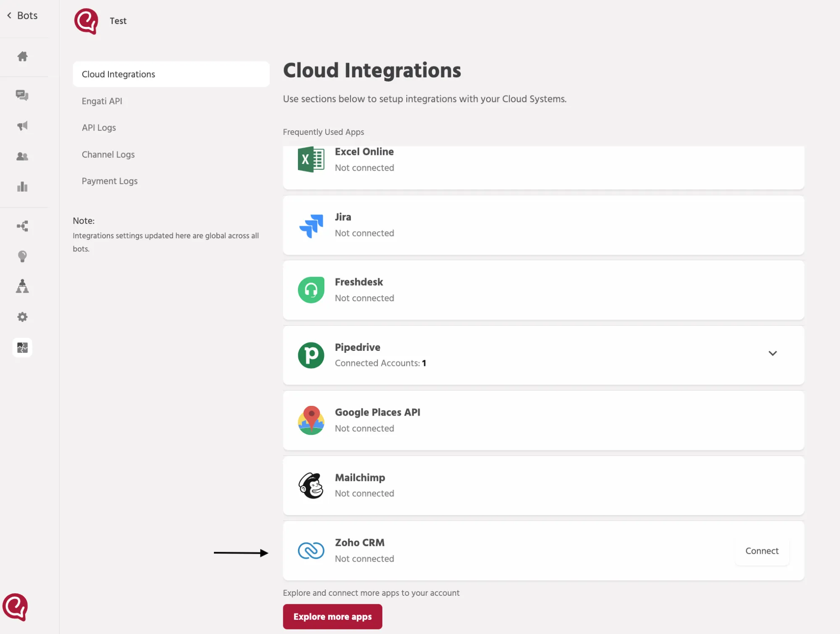
Task: Click the Excel Online app icon
Action: [311, 159]
